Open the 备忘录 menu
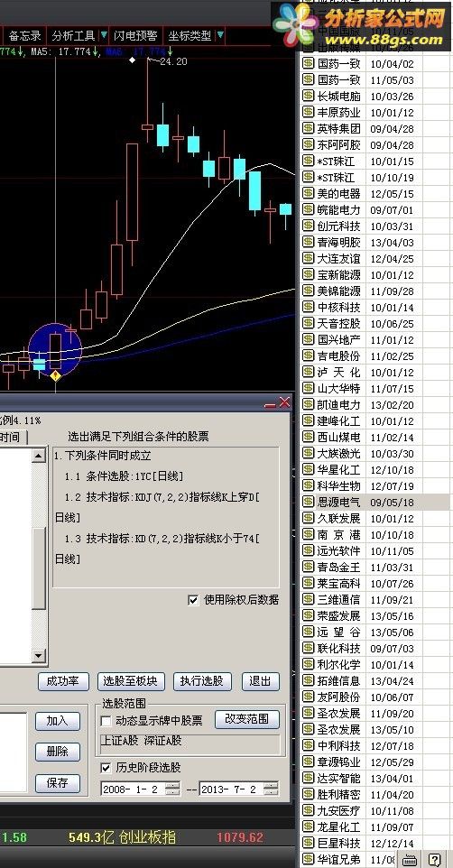This screenshot has width=453, height=868. [24, 36]
